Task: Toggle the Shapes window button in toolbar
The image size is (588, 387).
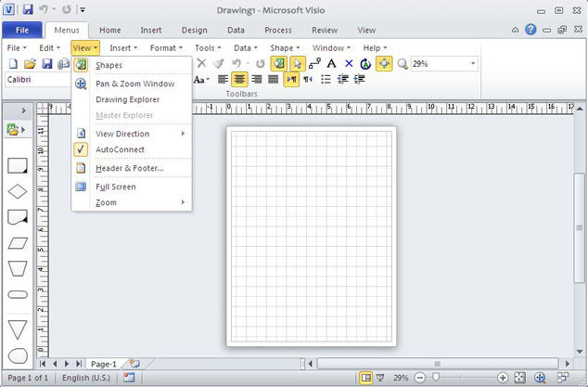Action: [x=278, y=63]
